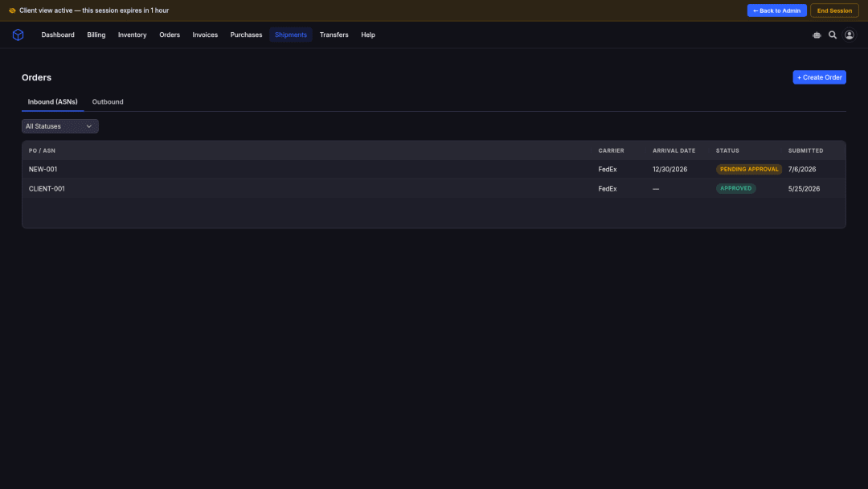Open the user profile icon
The height and width of the screenshot is (489, 868).
pos(850,35)
